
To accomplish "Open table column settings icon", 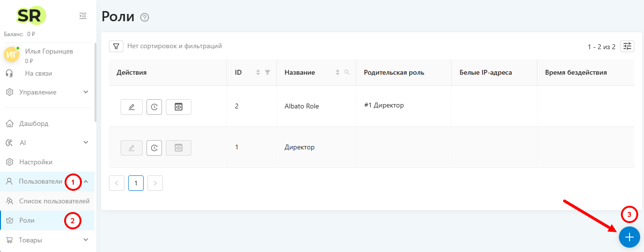I will (627, 46).
